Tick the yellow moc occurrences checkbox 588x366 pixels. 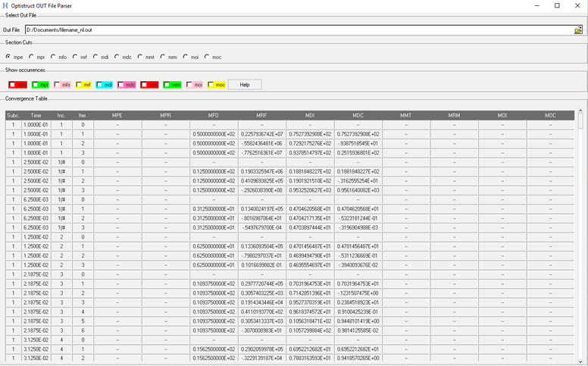click(x=211, y=84)
